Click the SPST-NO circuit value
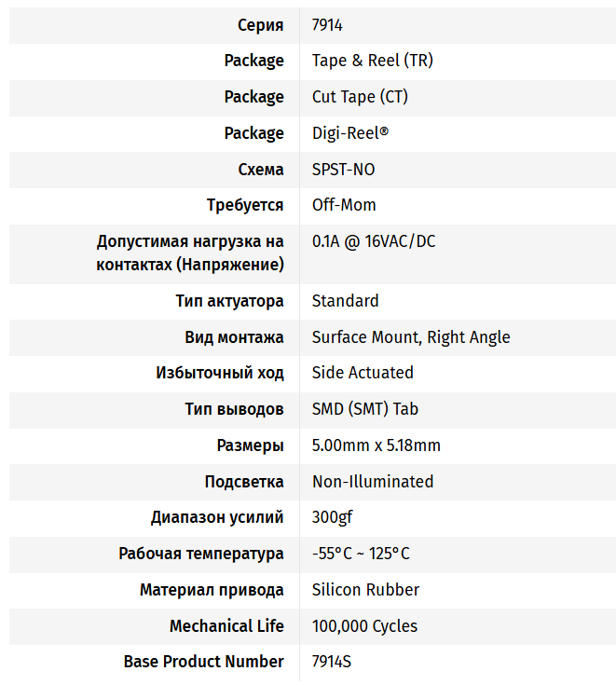Screen dimensions: 616x685 [343, 169]
